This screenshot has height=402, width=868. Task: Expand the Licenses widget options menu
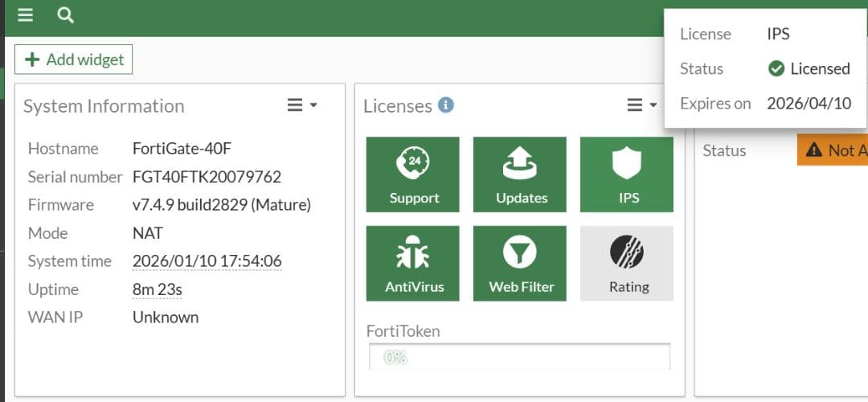pyautogui.click(x=641, y=105)
